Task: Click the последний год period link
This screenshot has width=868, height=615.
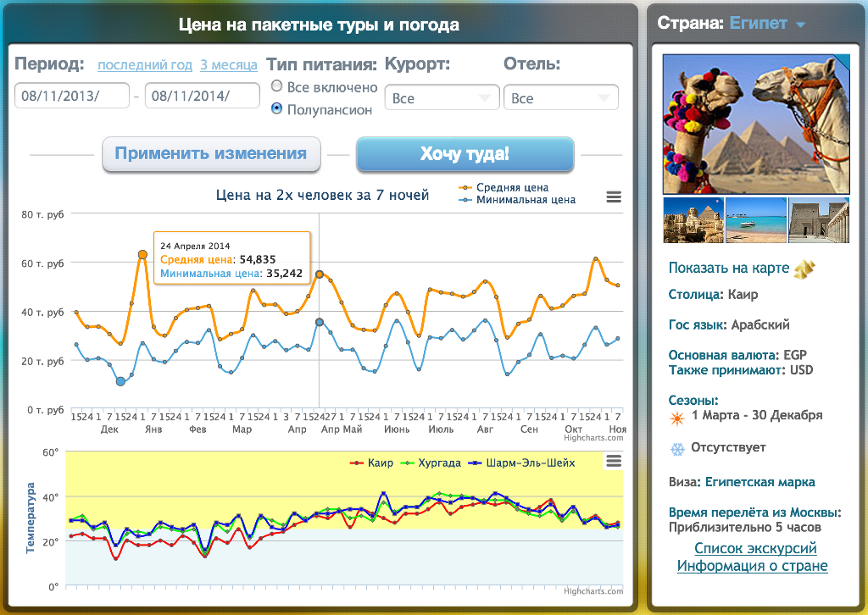Action: (x=145, y=65)
